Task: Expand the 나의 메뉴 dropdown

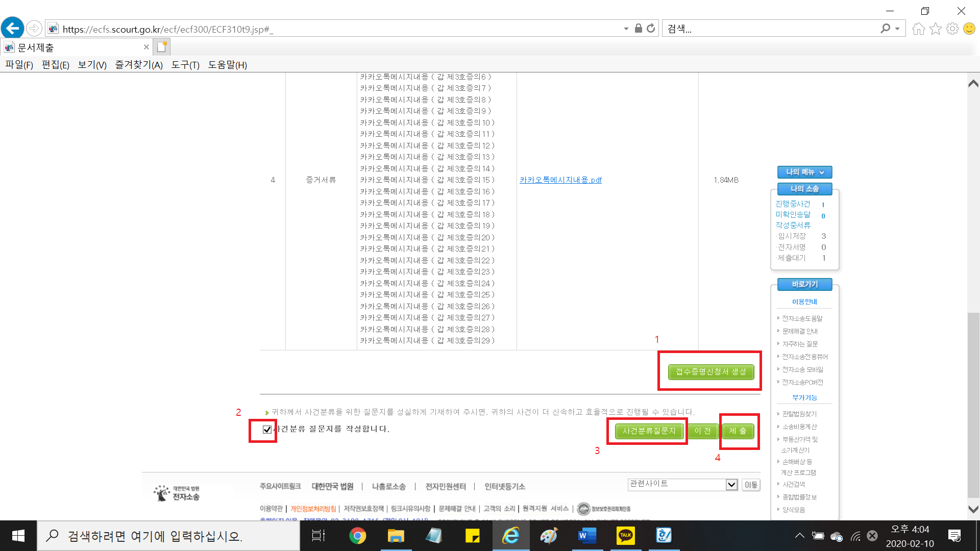Action: 804,172
